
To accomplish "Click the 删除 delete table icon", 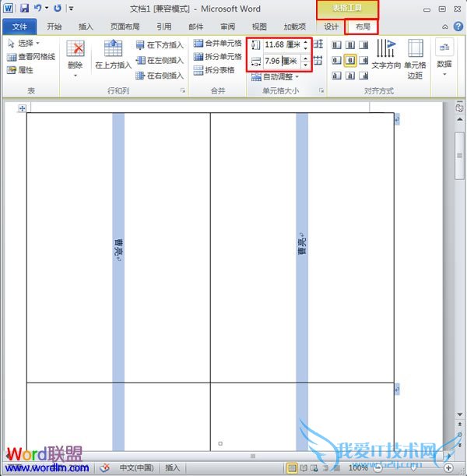I will tap(75, 48).
